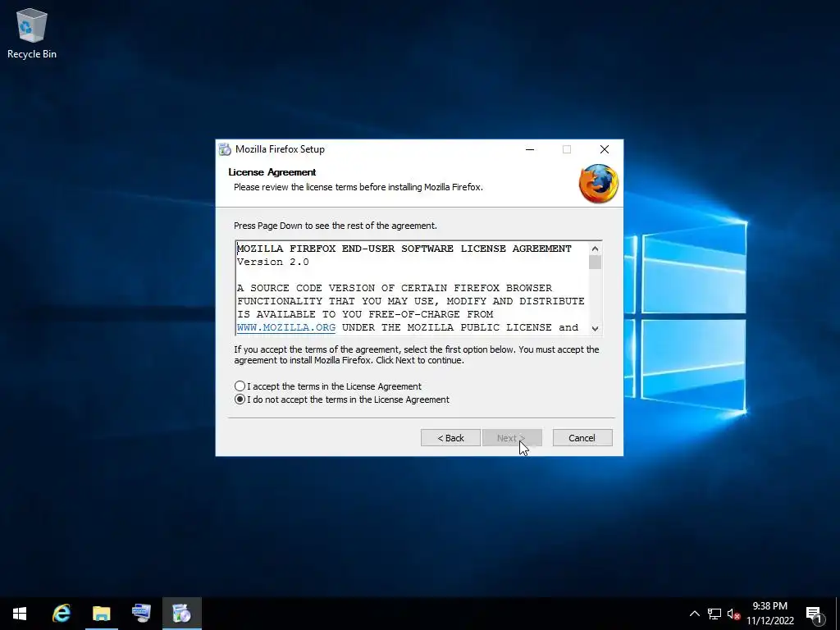840x630 pixels.
Task: Click the Firefox logo in the setup header
Action: (x=598, y=184)
